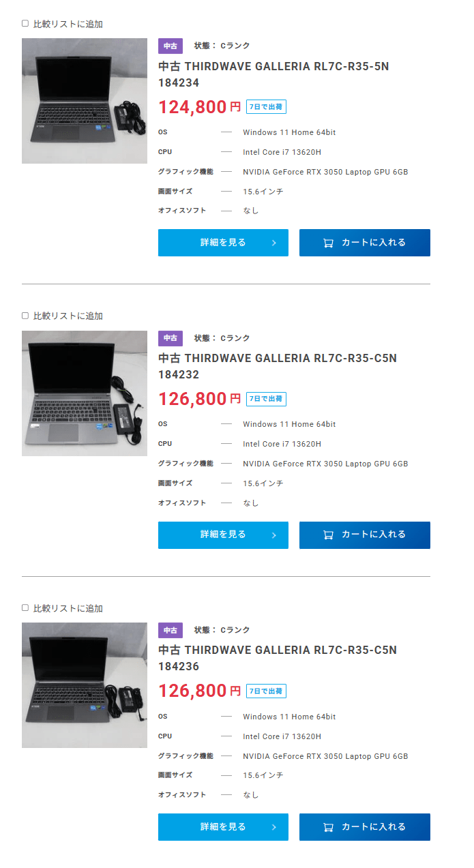The width and height of the screenshot is (474, 868).
Task: Open product title link RL7C-R35-5N 184234
Action: click(x=273, y=74)
